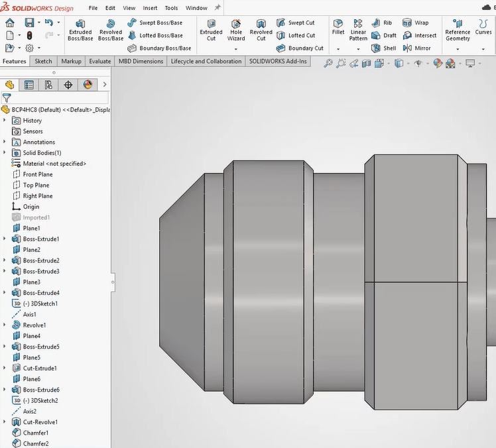Choose the Swept Cut tool

(x=296, y=23)
